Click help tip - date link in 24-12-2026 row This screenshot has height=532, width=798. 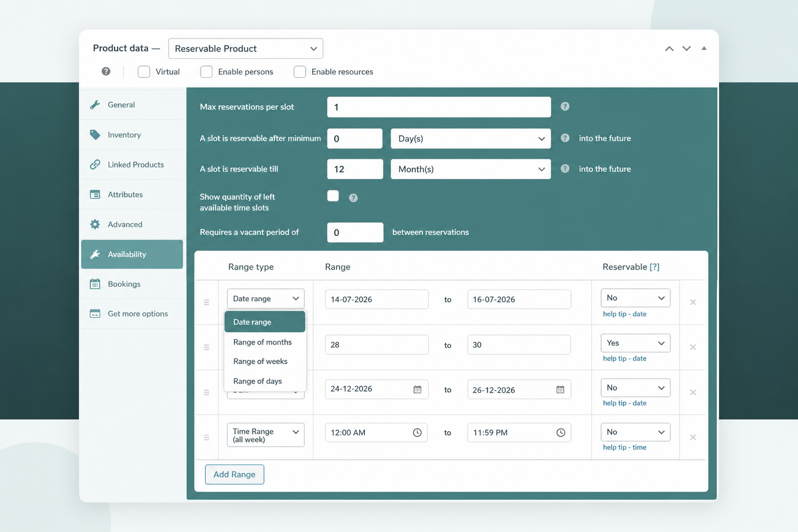[624, 403]
